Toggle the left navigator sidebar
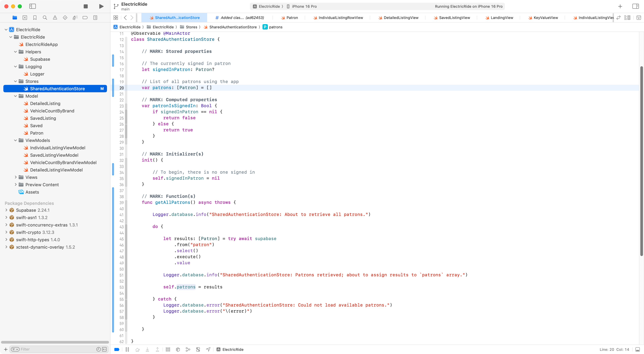644x354 pixels. click(x=33, y=6)
